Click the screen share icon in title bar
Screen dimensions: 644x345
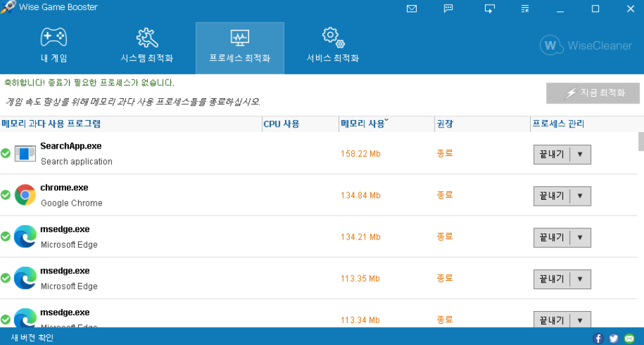coord(490,9)
